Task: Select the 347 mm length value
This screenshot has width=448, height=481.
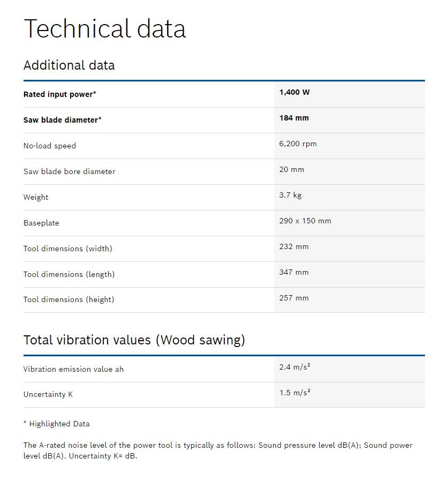Action: tap(294, 272)
